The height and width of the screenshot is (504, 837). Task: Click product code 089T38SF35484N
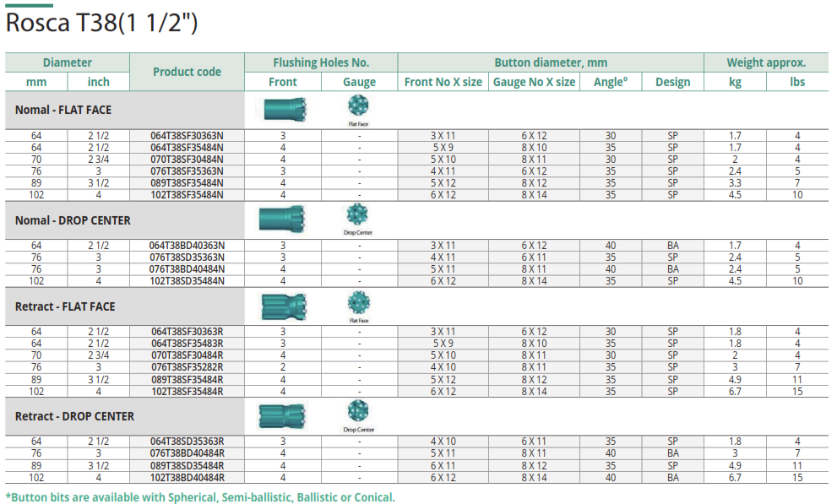tap(187, 183)
